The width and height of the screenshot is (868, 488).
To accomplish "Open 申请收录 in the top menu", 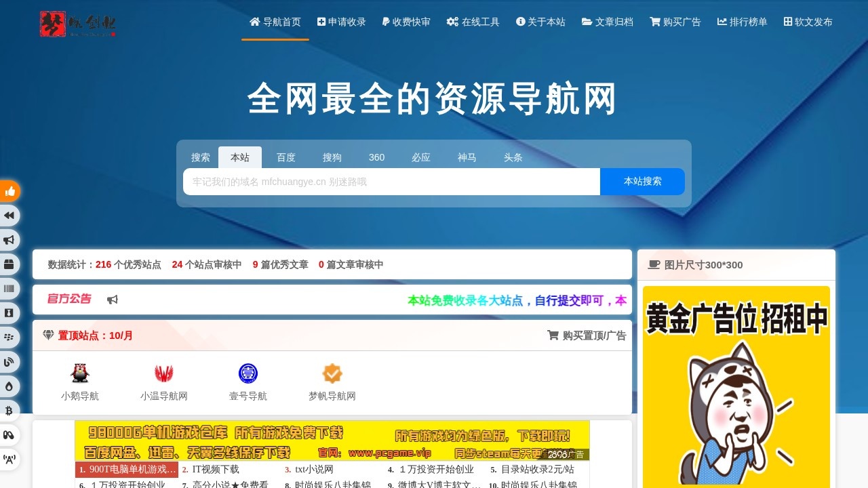I will tap(342, 22).
